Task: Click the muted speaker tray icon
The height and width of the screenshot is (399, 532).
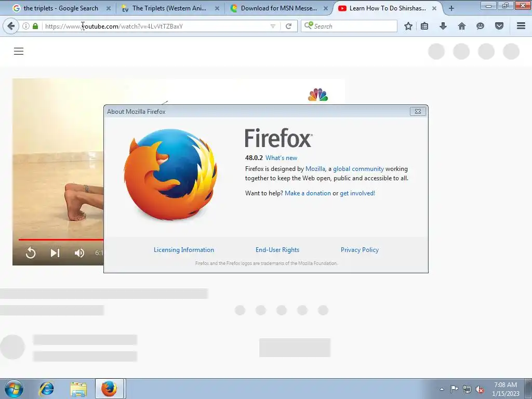Action: pos(480,390)
